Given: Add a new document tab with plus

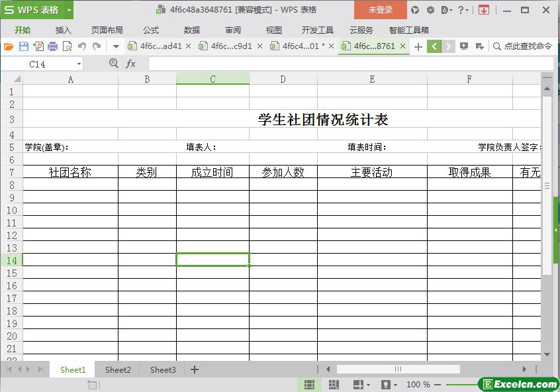Looking at the screenshot, I should click(x=418, y=46).
